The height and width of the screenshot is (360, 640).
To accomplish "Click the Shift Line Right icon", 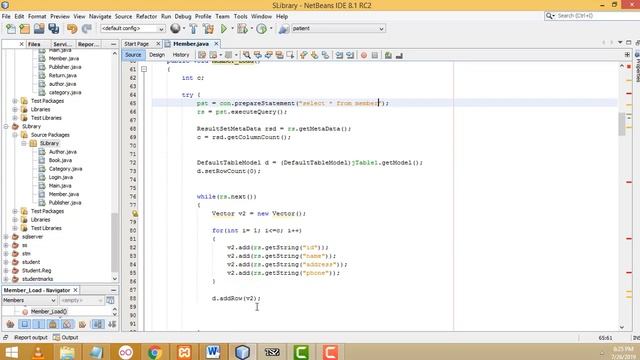I will click(350, 55).
